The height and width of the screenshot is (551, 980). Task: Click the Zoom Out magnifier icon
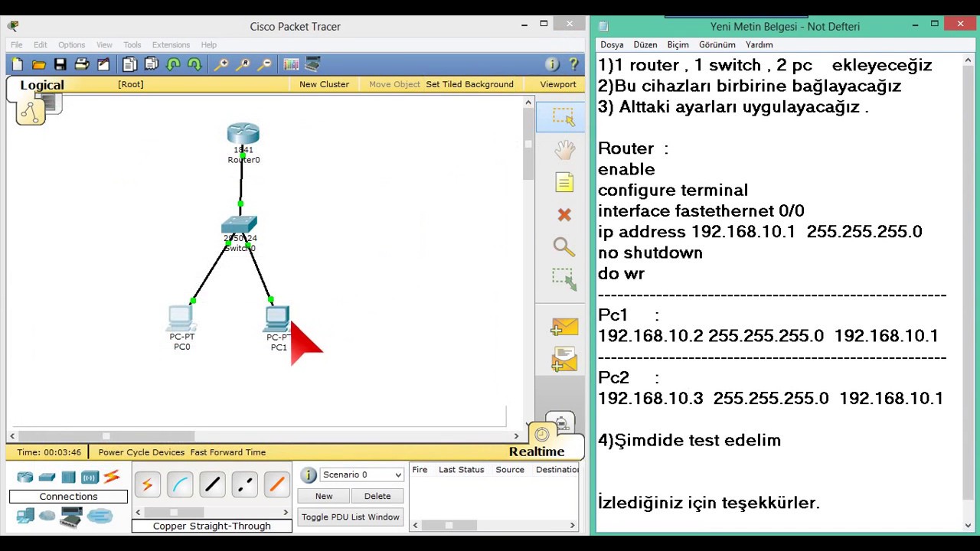[x=265, y=64]
